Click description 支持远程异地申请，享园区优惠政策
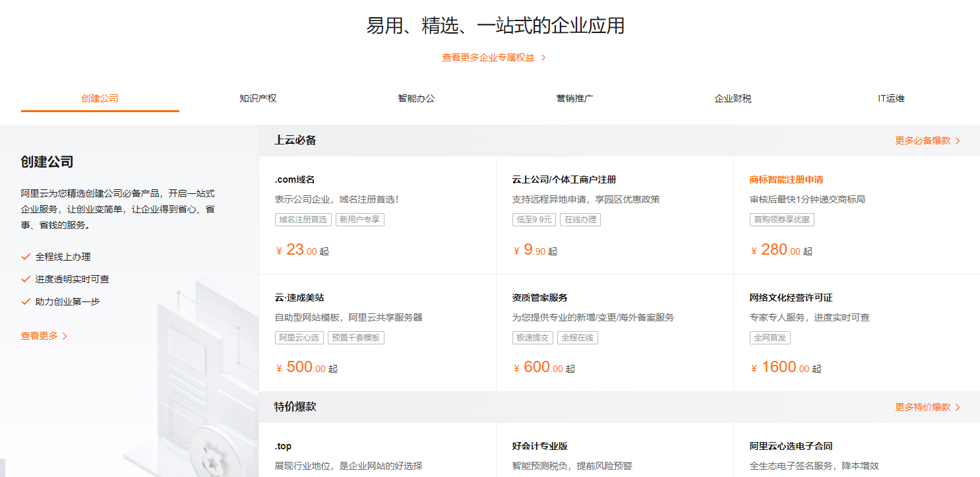Viewport: 980px width, 477px height. point(586,199)
